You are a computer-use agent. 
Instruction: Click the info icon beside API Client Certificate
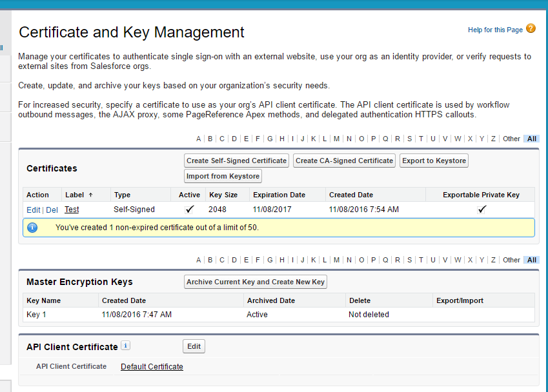pyautogui.click(x=126, y=346)
